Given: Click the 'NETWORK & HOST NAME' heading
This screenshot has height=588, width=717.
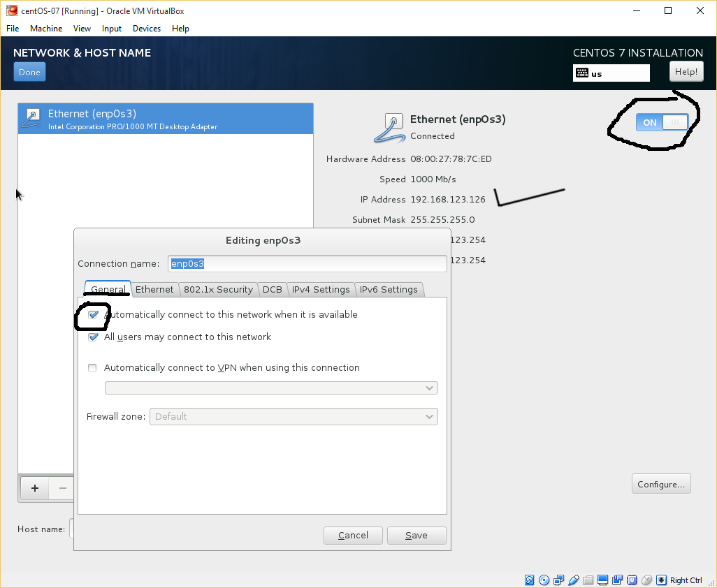Looking at the screenshot, I should point(82,52).
